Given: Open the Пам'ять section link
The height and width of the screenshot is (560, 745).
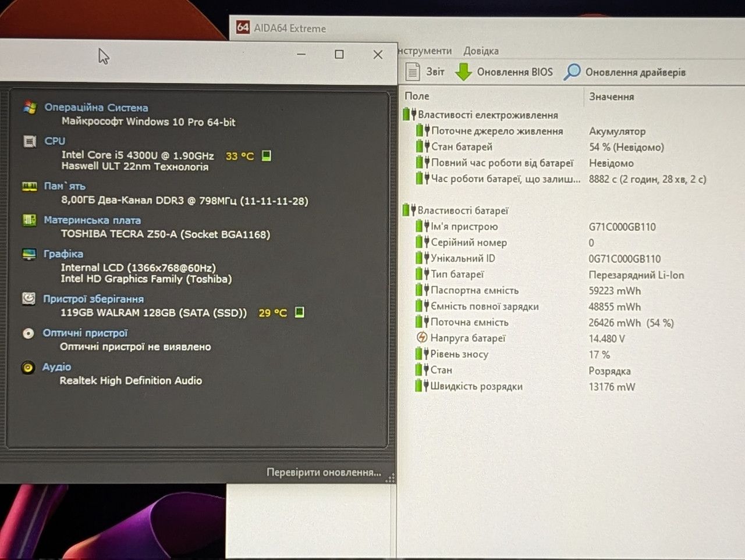Looking at the screenshot, I should tap(65, 186).
